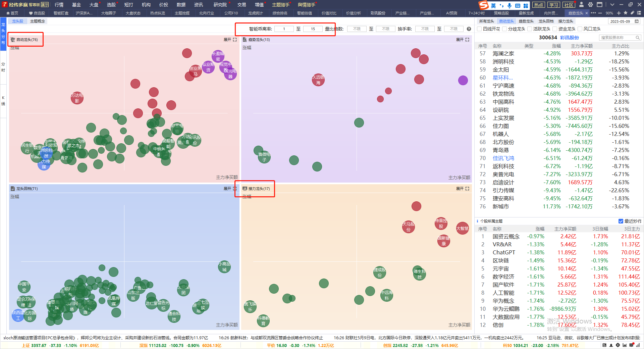Select the 龙头分布 vertical side tab

[3, 34]
